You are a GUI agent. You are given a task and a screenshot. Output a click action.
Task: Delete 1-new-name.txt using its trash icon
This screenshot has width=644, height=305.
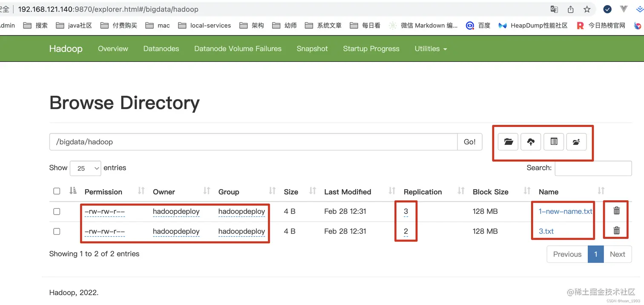[x=616, y=210]
